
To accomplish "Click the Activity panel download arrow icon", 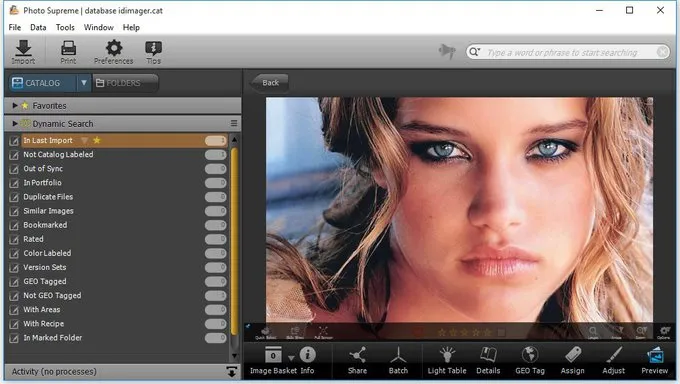I will (x=232, y=372).
